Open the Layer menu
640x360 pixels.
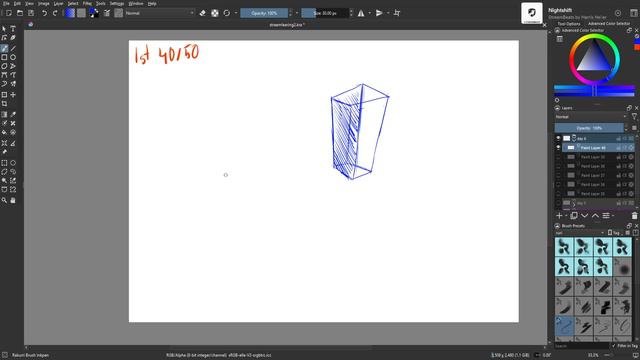pos(58,3)
